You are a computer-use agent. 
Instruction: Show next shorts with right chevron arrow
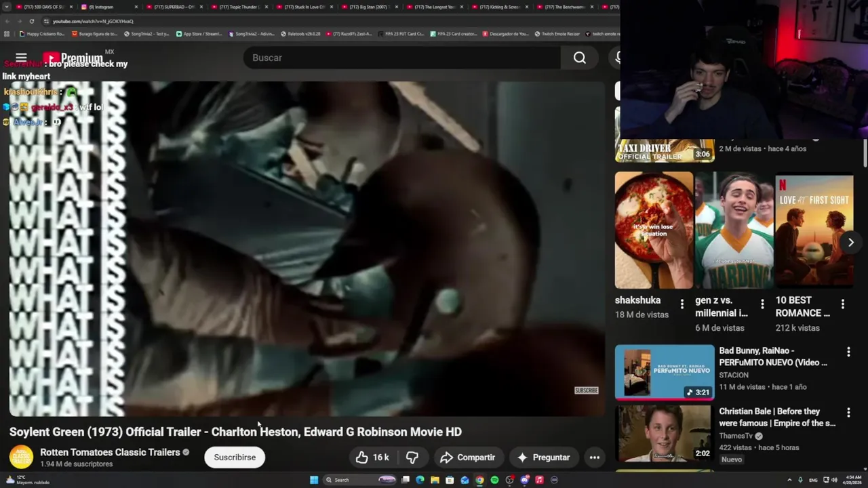pos(851,242)
